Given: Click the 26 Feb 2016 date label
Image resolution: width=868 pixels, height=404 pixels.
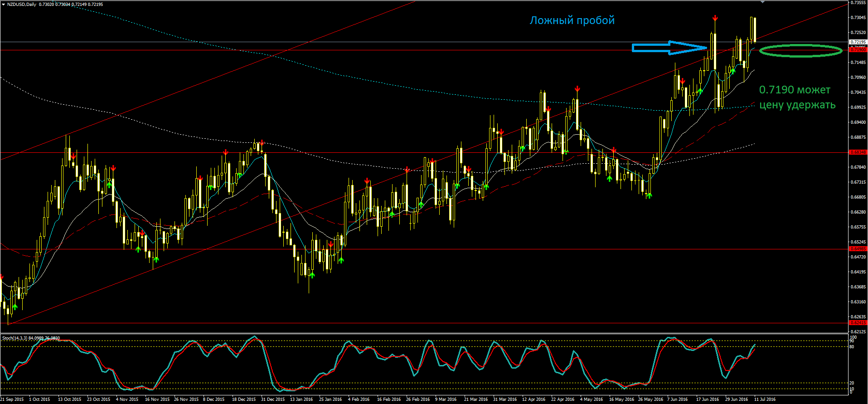Looking at the screenshot, I should (x=417, y=399).
